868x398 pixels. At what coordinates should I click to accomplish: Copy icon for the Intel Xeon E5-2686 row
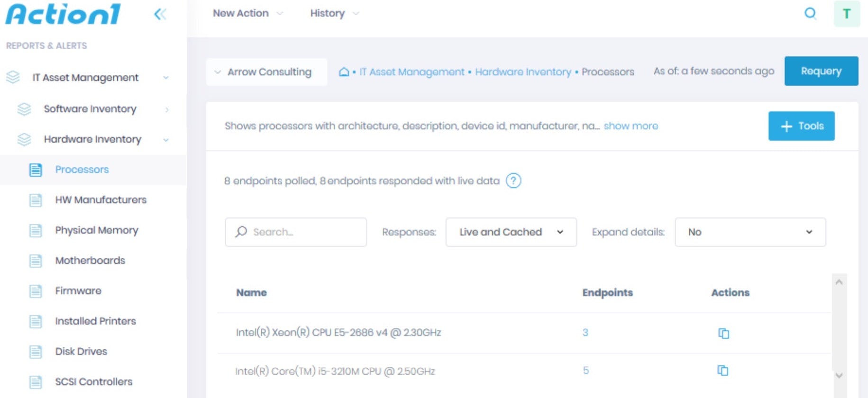[723, 333]
